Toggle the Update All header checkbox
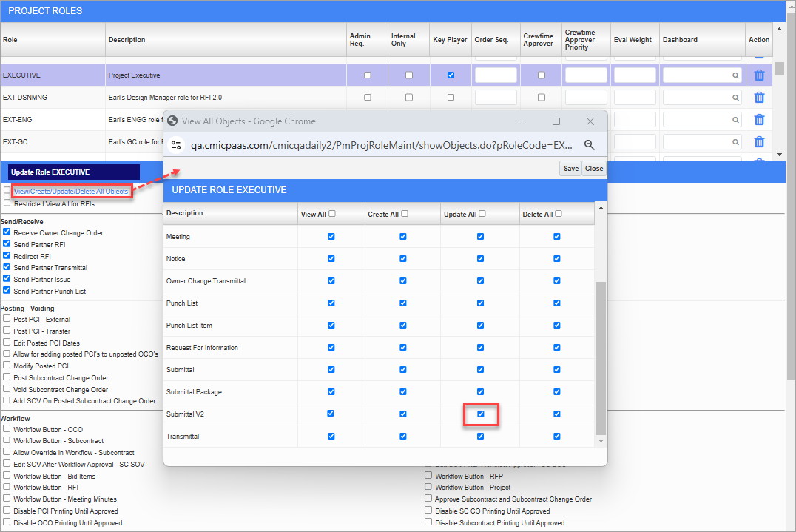 point(482,214)
